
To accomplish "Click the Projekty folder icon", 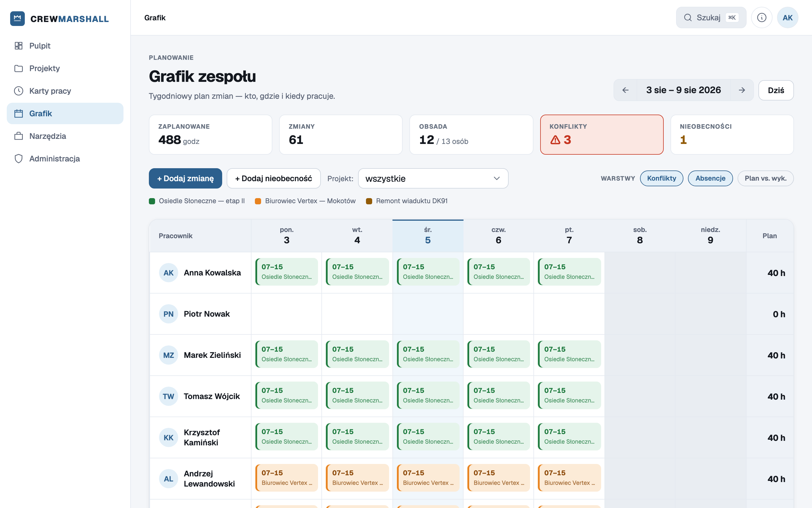I will click(x=18, y=68).
